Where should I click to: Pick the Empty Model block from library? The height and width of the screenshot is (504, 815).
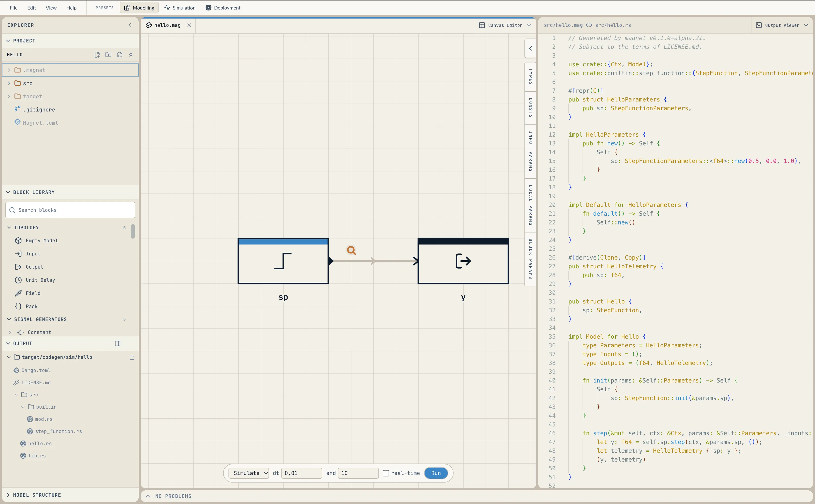(x=37, y=241)
